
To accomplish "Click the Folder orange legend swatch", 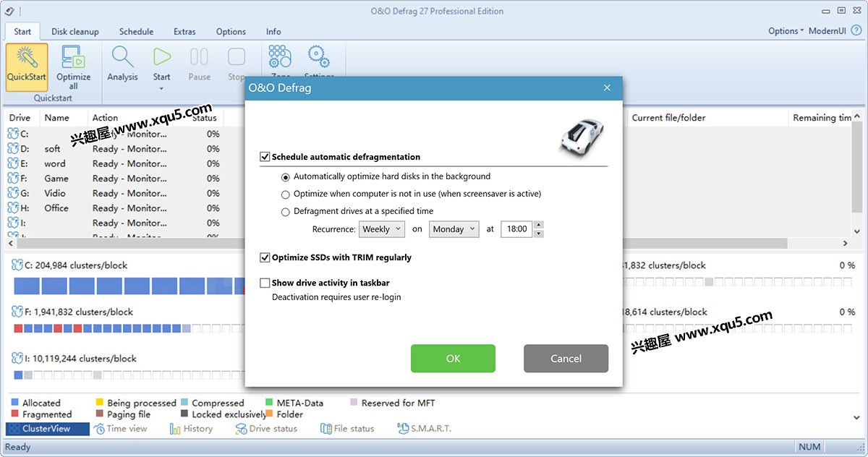I will 270,414.
